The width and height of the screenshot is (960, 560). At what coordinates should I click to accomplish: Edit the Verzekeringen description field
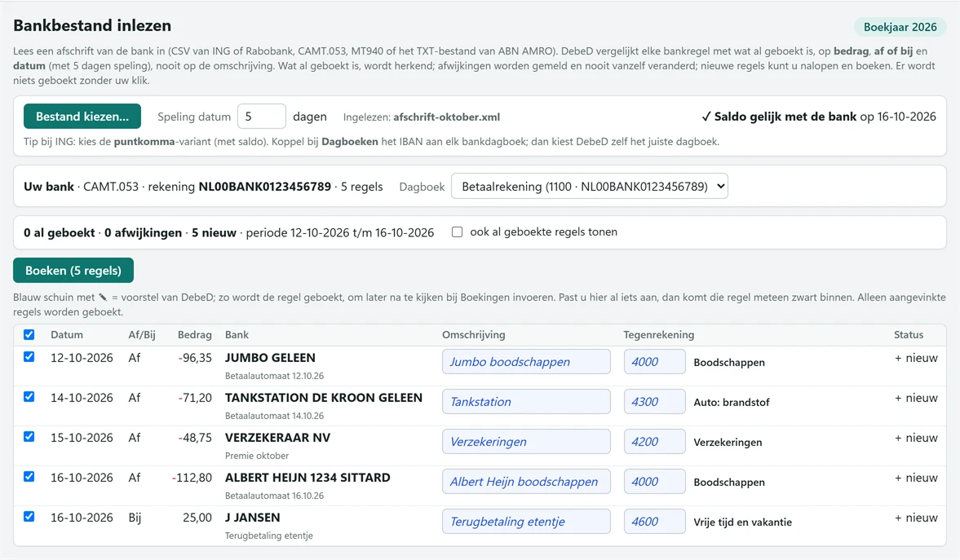tap(526, 441)
